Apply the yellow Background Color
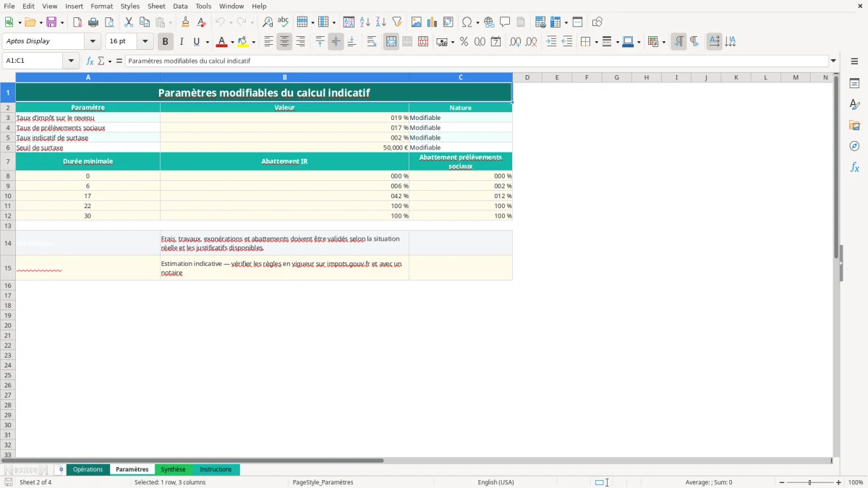This screenshot has width=868, height=488. pos(243,42)
